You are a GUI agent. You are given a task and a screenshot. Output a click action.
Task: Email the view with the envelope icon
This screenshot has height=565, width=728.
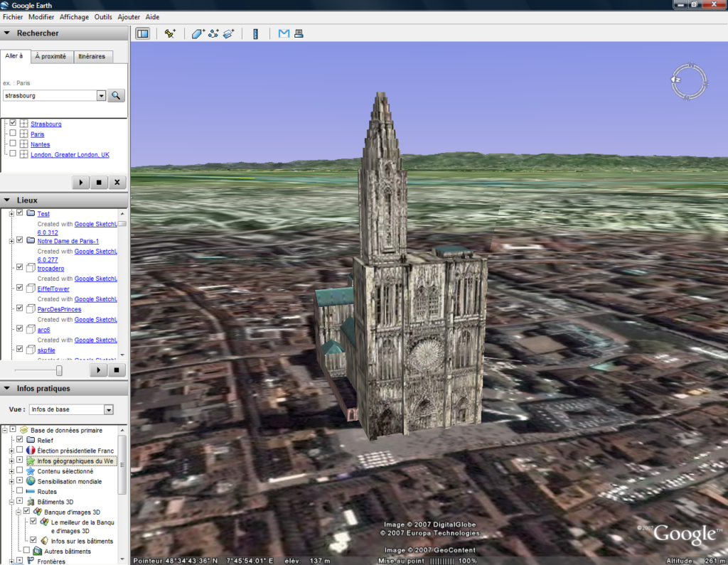click(x=284, y=33)
